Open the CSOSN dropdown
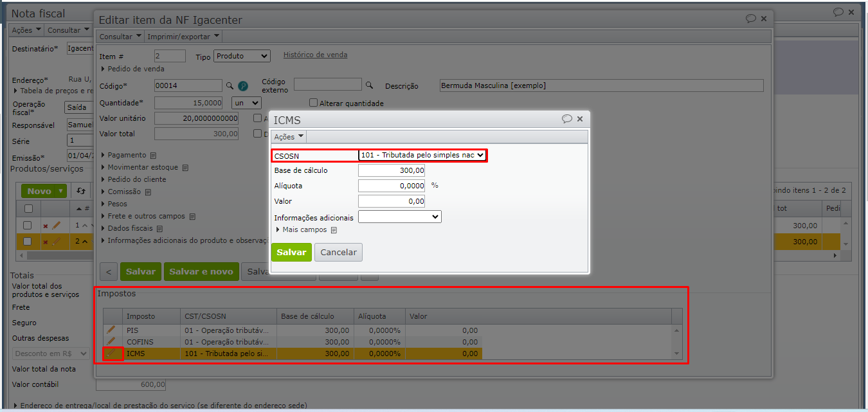 [x=422, y=155]
